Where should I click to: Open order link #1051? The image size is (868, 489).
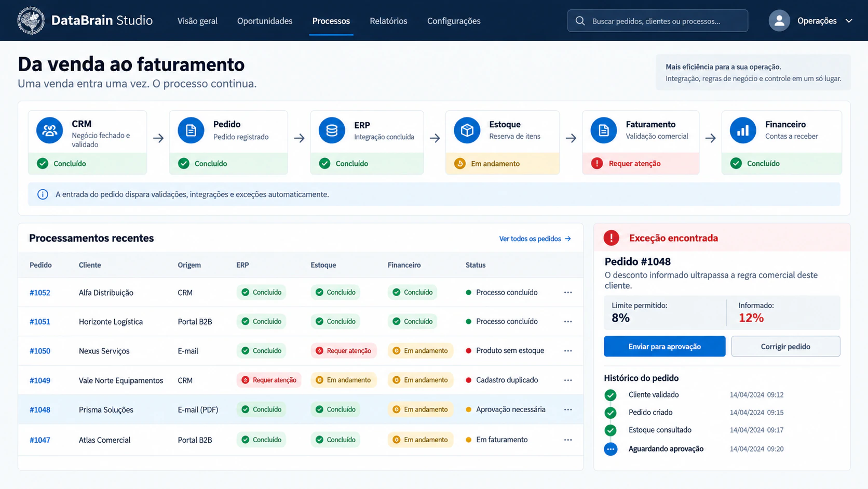(x=40, y=322)
